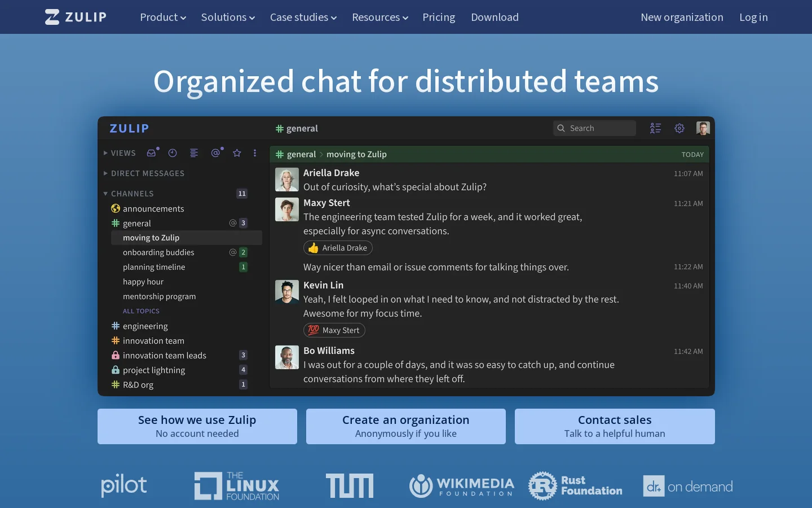Click the inbox view icon
Viewport: 812px width, 508px height.
coord(152,153)
